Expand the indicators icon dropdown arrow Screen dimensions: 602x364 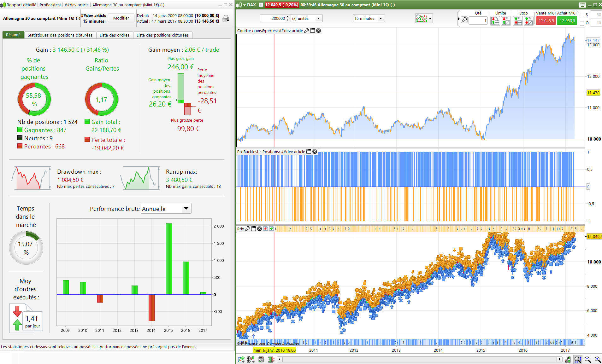tap(430, 19)
